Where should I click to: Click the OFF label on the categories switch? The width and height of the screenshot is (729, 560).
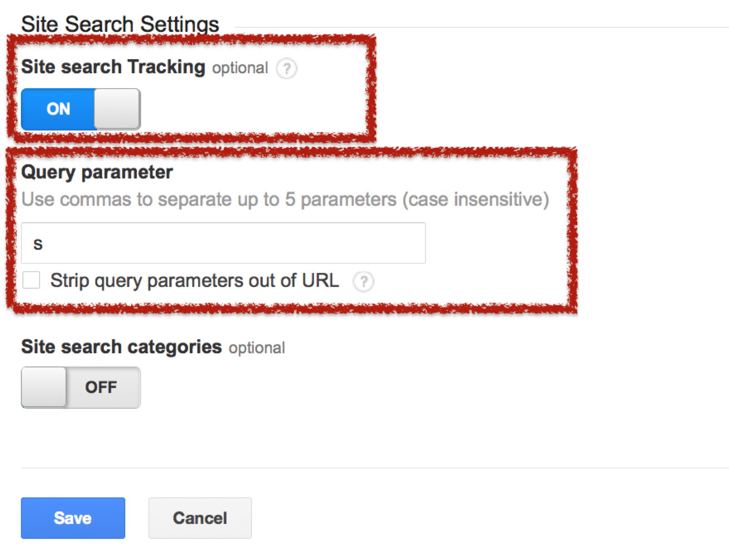pyautogui.click(x=101, y=387)
